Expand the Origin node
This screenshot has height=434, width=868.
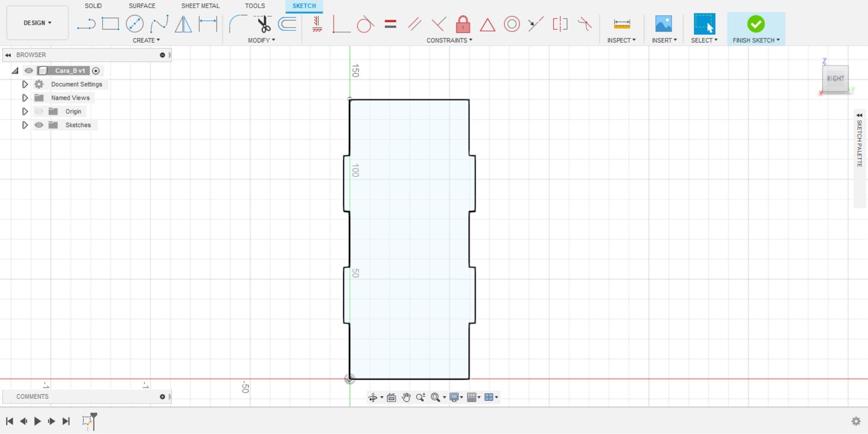tap(25, 111)
